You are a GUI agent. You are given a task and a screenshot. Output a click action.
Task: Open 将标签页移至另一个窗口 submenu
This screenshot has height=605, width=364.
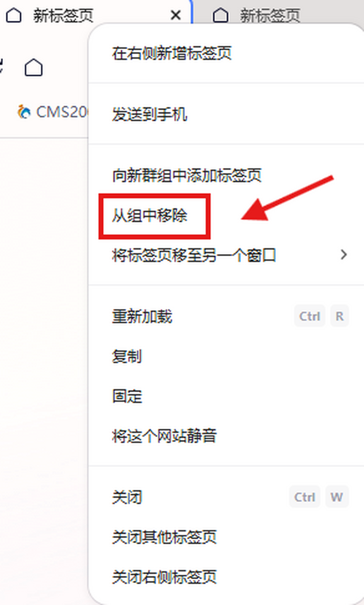(226, 255)
